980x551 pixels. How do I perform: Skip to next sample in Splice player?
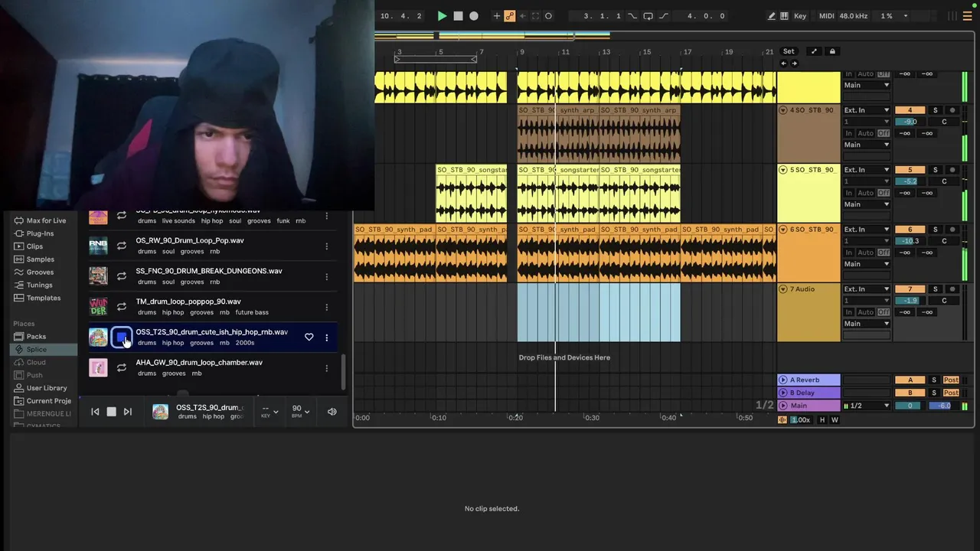click(x=128, y=412)
